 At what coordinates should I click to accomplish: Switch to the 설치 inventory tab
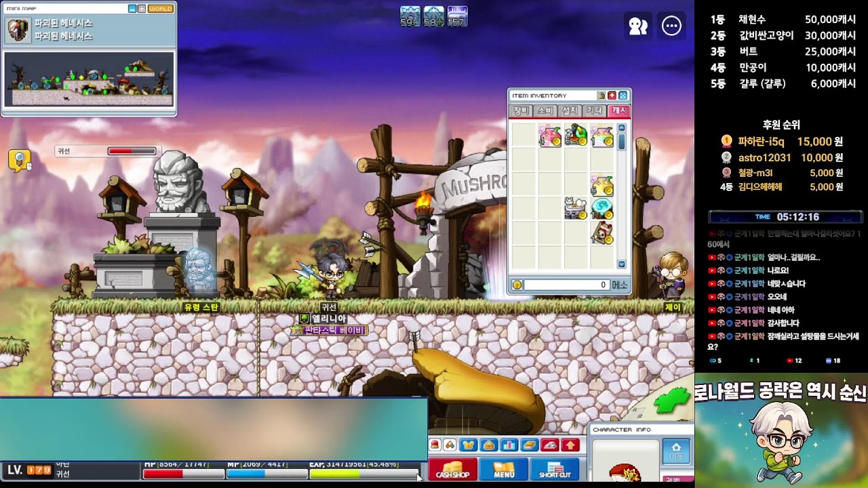570,110
